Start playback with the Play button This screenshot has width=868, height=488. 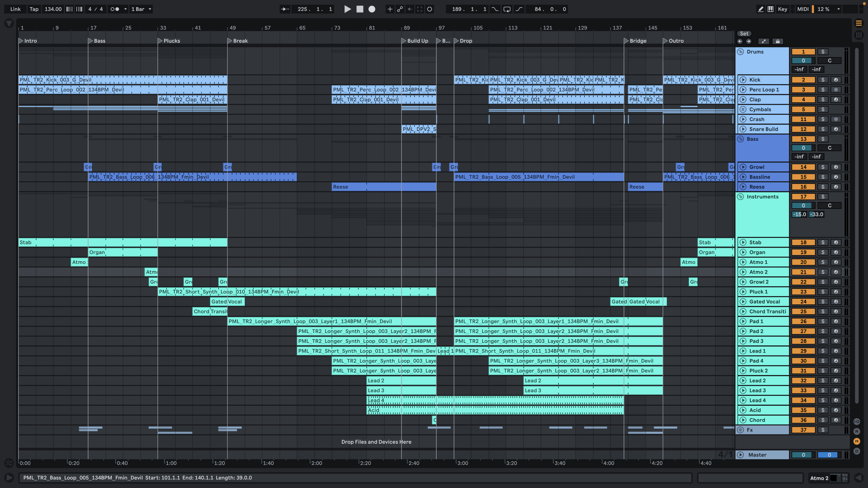pos(347,9)
